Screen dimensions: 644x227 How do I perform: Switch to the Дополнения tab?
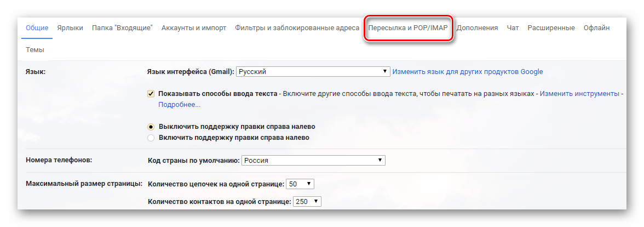(478, 28)
